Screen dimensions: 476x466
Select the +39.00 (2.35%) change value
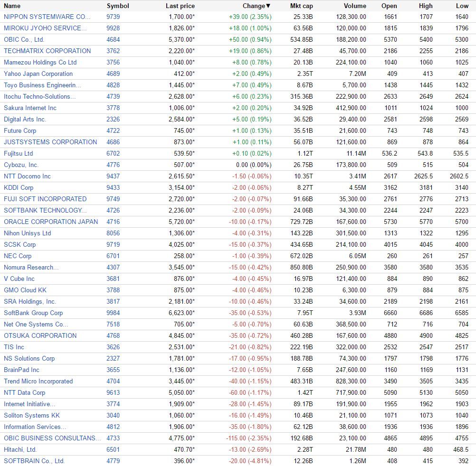click(x=250, y=17)
